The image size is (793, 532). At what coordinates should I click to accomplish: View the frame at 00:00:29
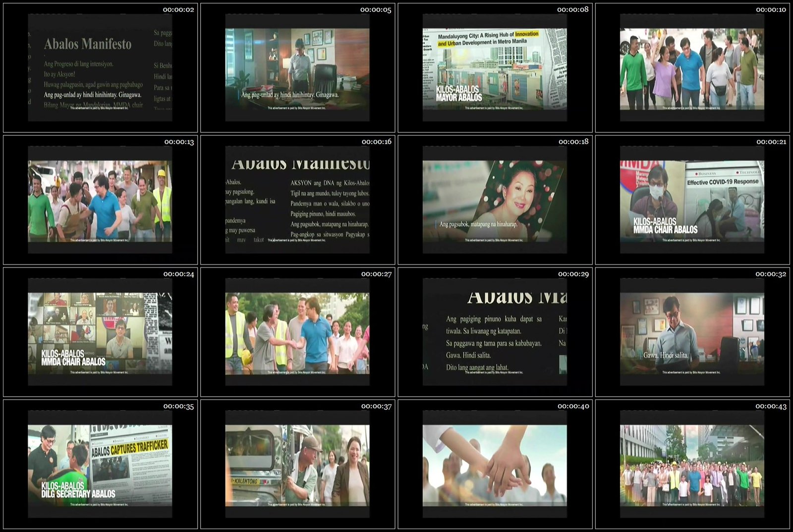[495, 332]
